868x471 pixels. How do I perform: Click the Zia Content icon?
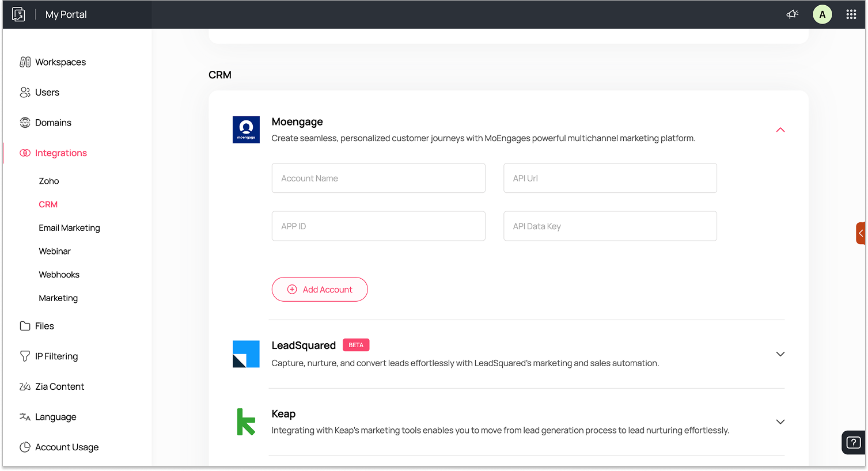point(25,387)
